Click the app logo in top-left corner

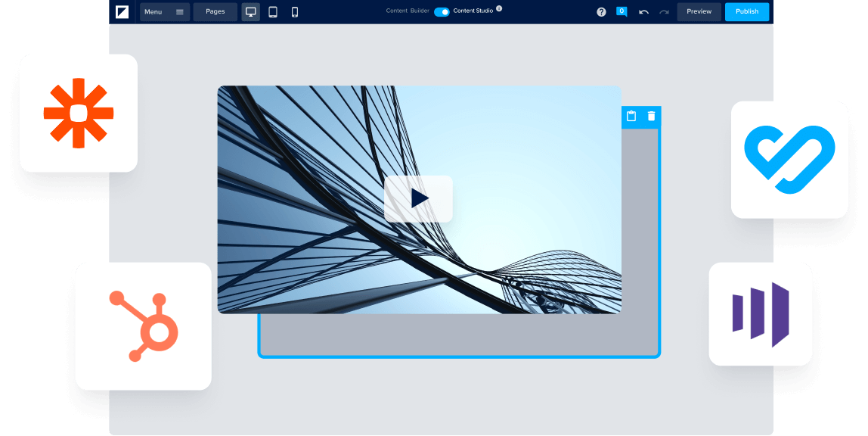pyautogui.click(x=122, y=11)
